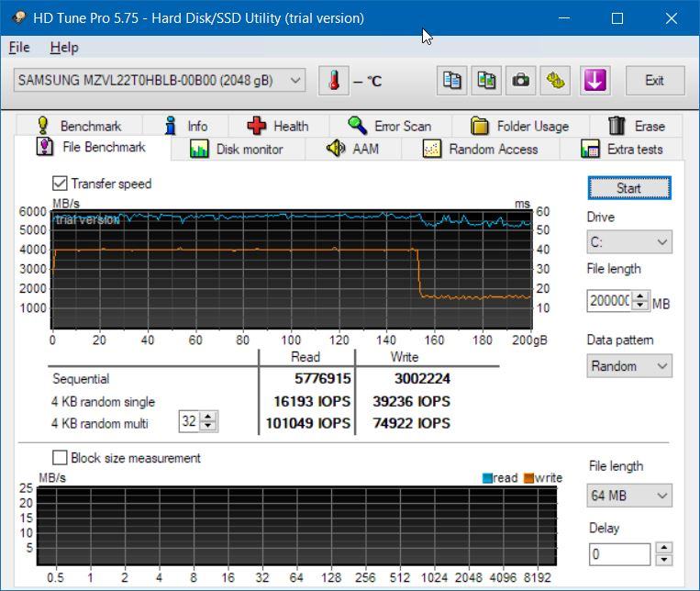The width and height of the screenshot is (700, 591).
Task: Copy screenshot to clipboard icon
Action: point(486,81)
